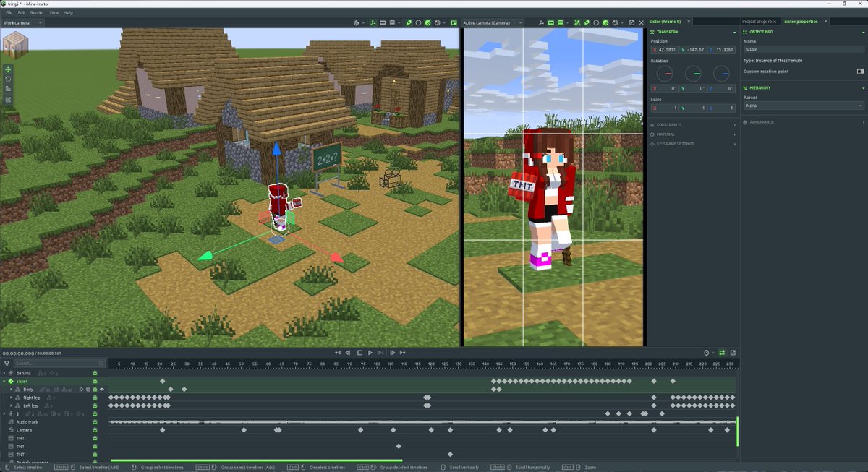This screenshot has height=472, width=868.
Task: Expand the Constraints section
Action: [x=735, y=124]
